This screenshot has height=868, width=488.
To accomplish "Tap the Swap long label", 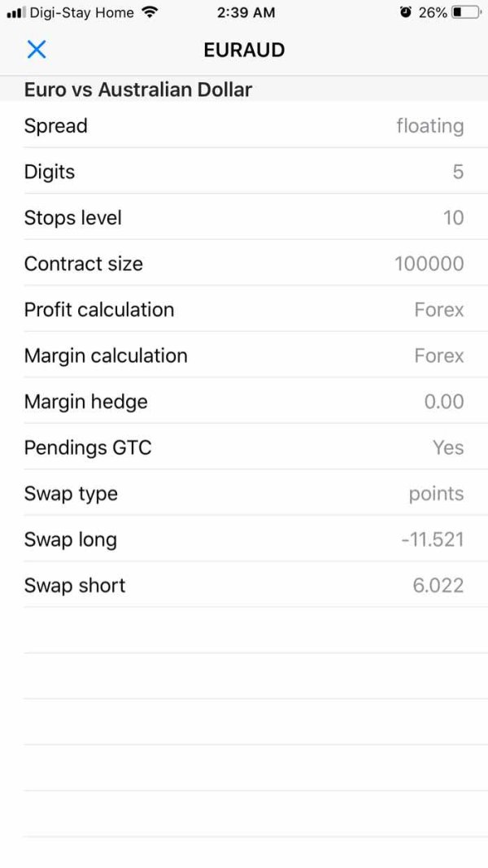I will pyautogui.click(x=70, y=539).
